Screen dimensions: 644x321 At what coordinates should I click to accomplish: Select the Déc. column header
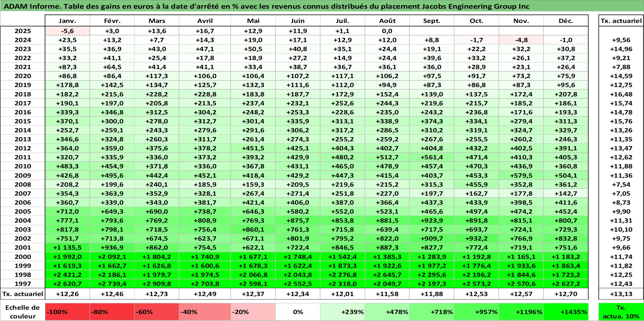pyautogui.click(x=566, y=21)
